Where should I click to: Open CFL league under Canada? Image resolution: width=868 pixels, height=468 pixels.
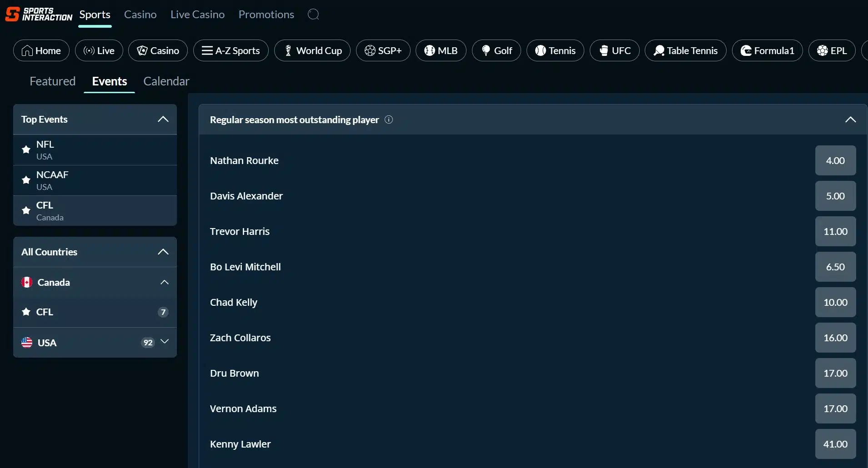pos(95,312)
